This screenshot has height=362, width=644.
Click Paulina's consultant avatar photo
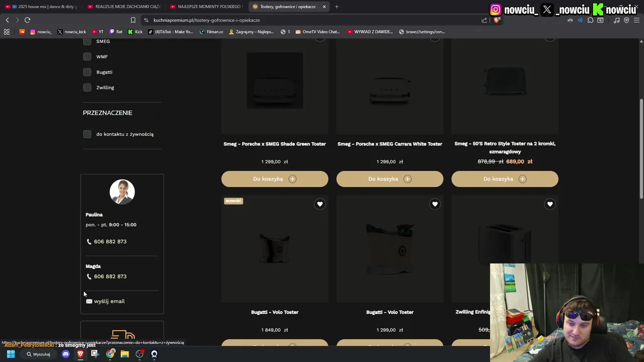pos(122,192)
